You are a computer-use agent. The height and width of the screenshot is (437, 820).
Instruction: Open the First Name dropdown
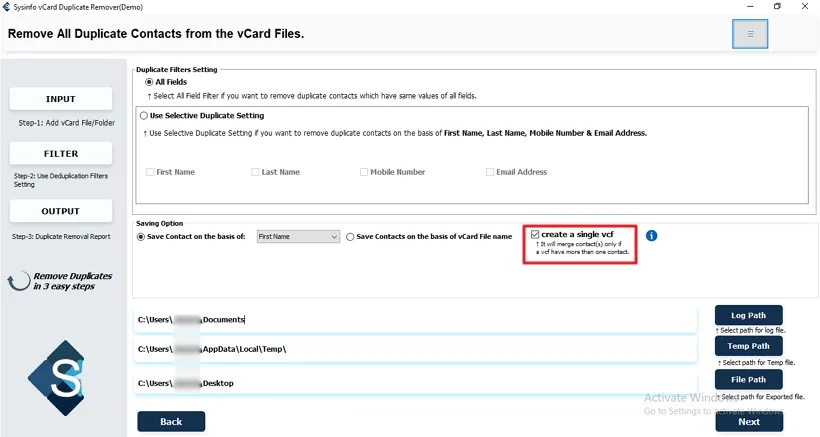[298, 237]
